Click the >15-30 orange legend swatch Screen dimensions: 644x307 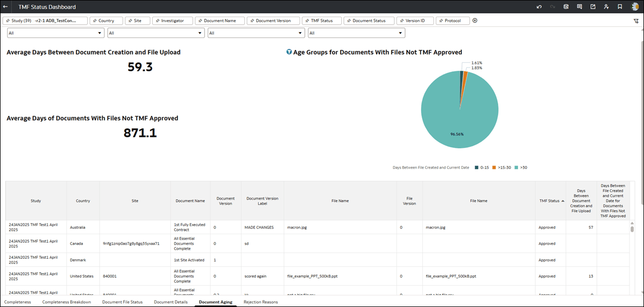[494, 168]
